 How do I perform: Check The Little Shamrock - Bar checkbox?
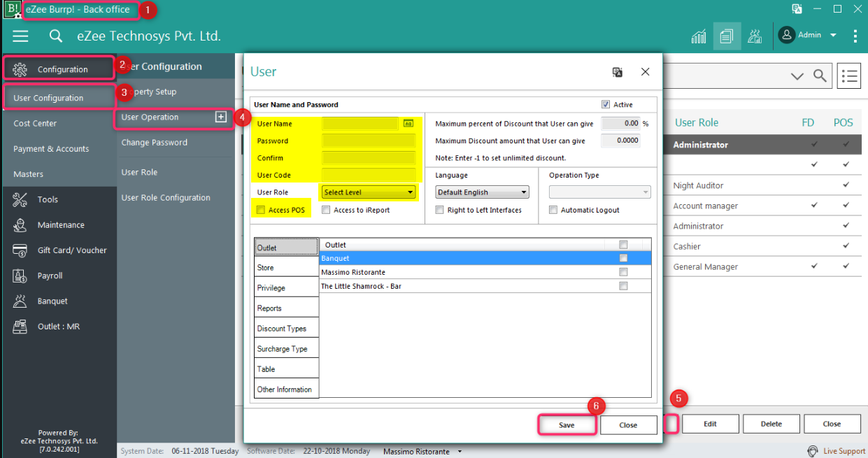[x=623, y=286]
